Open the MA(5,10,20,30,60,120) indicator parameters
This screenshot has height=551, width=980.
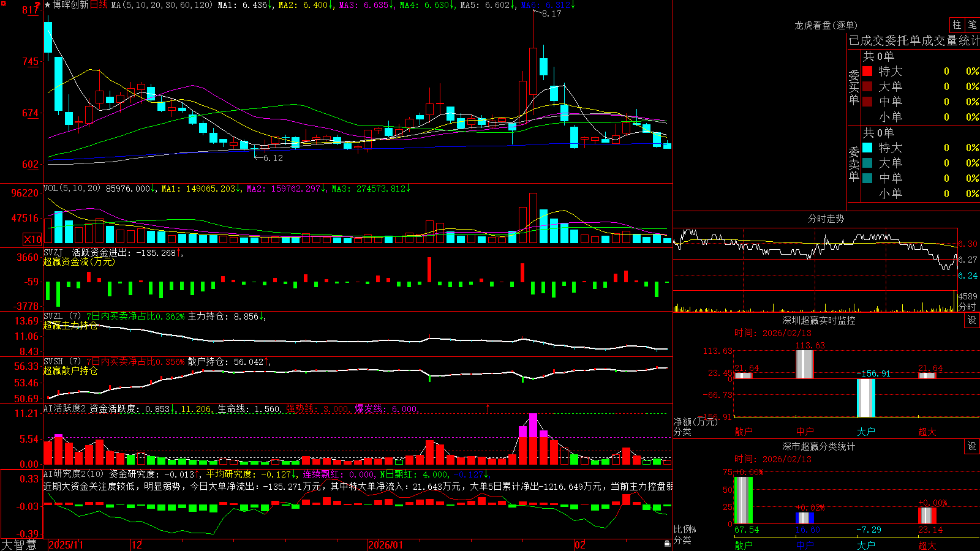coord(162,5)
